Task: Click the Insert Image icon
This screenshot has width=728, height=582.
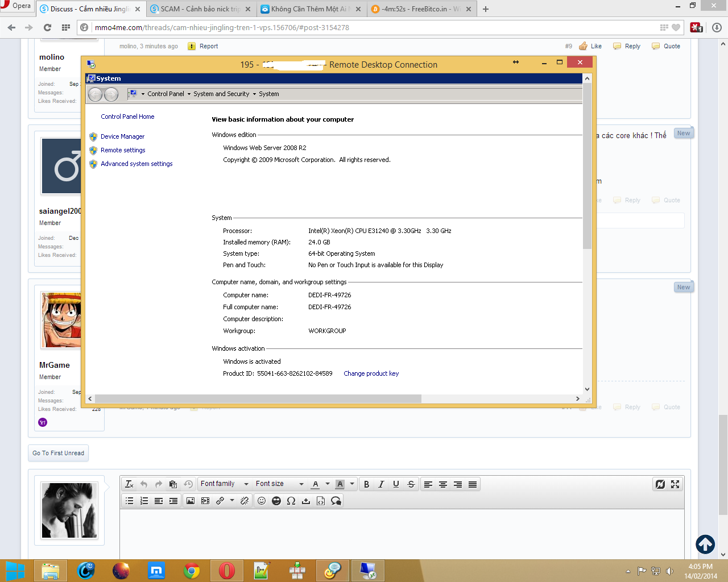Action: [191, 501]
